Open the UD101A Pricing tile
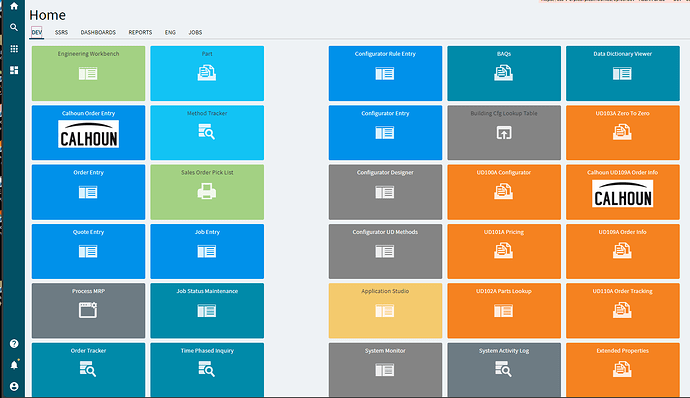Viewport: 690px width, 398px height. (x=504, y=251)
